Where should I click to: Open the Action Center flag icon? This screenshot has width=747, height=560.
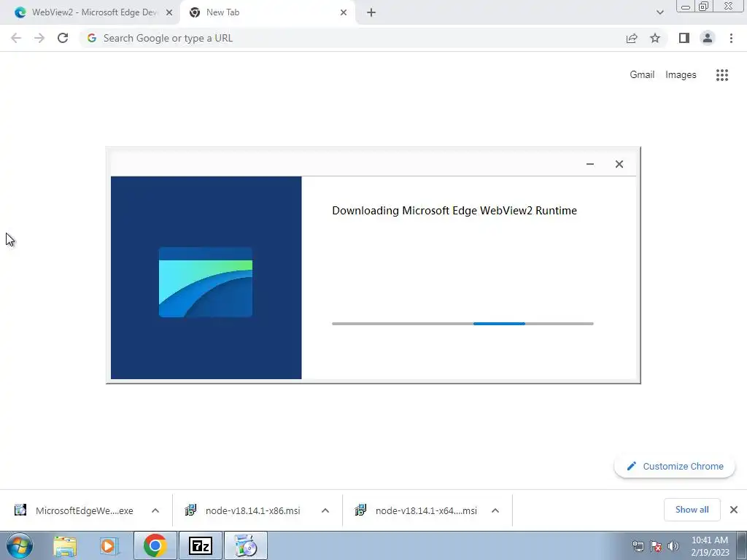point(656,546)
